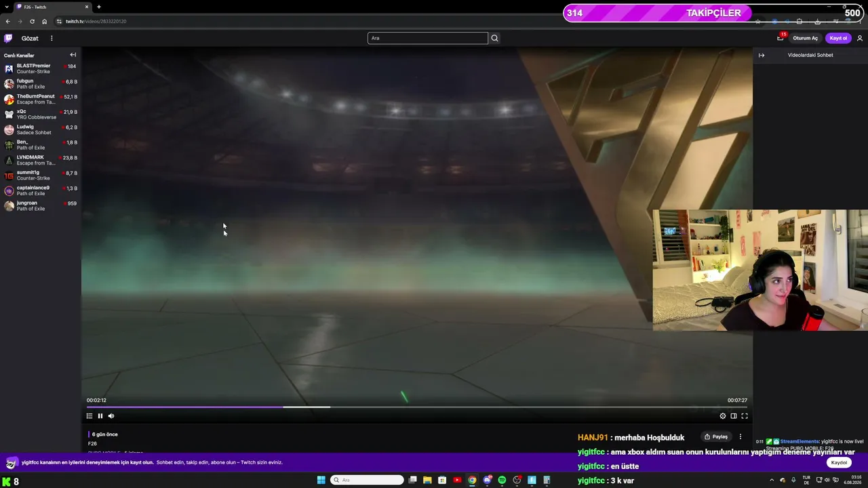868x488 pixels.
Task: Click the browser home button
Action: (45, 21)
